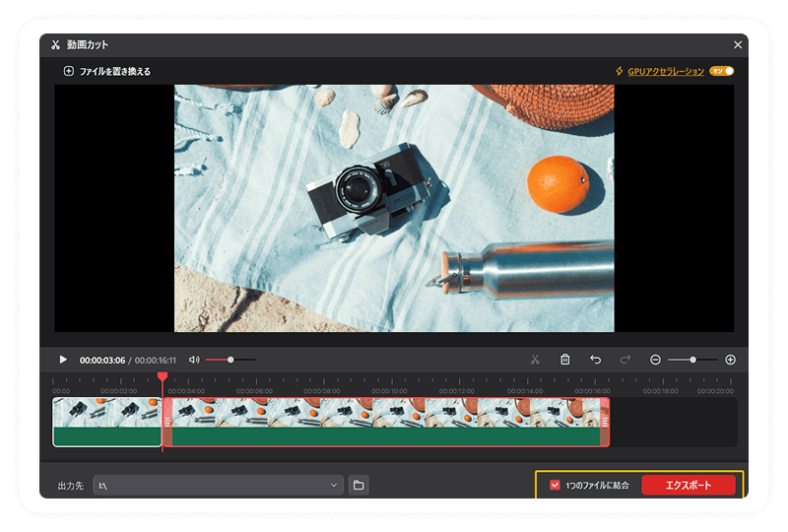
Task: Zoom in the timeline with plus icon
Action: pyautogui.click(x=730, y=360)
